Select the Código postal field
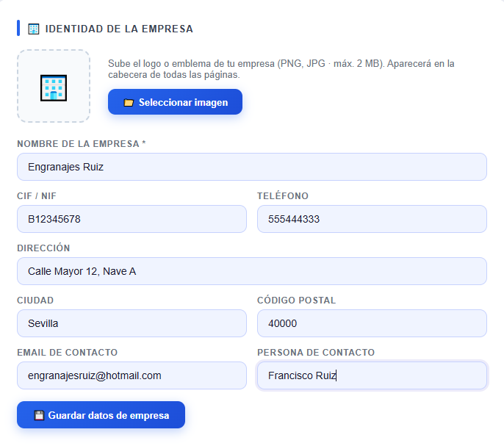Screen dimensions: 504x446 click(x=372, y=323)
